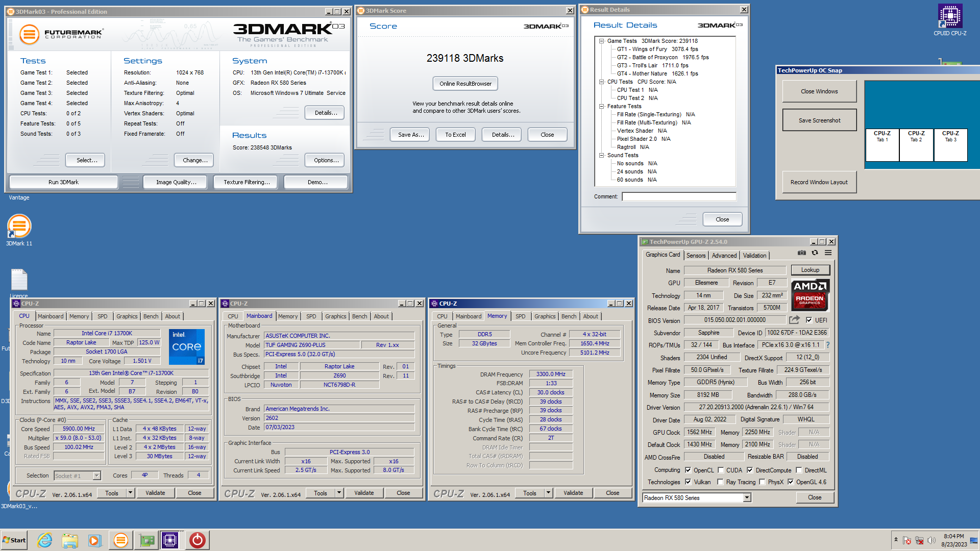980x551 pixels.
Task: Click the Intel Core i7 logo in CPU-Z
Action: tap(187, 346)
